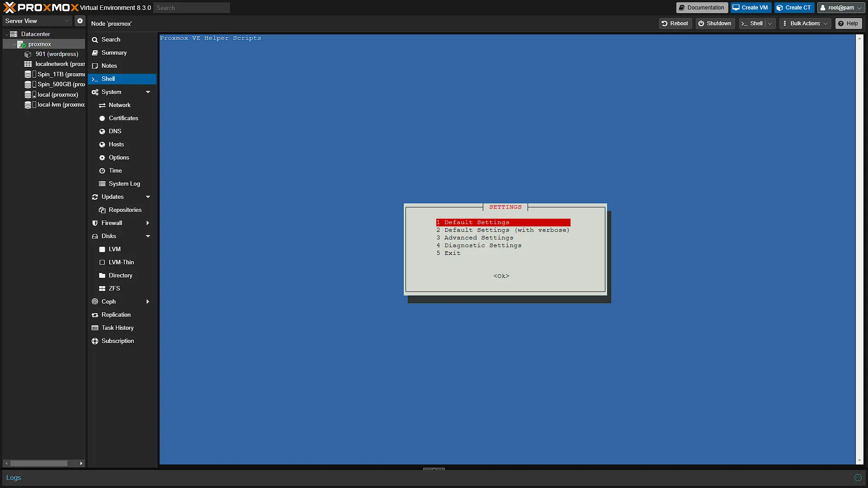
Task: Click the Create CT button
Action: (x=794, y=8)
